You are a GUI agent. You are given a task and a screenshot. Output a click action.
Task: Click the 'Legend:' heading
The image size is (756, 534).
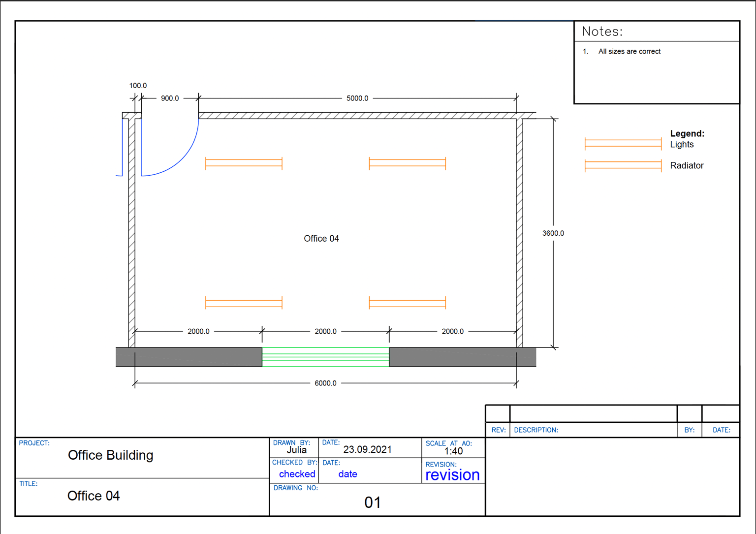click(x=687, y=133)
